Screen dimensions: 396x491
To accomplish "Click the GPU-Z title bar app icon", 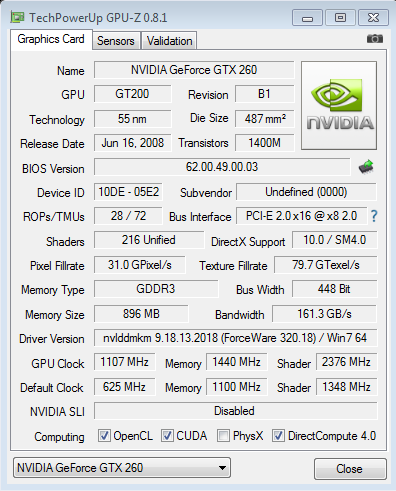I will coord(17,17).
